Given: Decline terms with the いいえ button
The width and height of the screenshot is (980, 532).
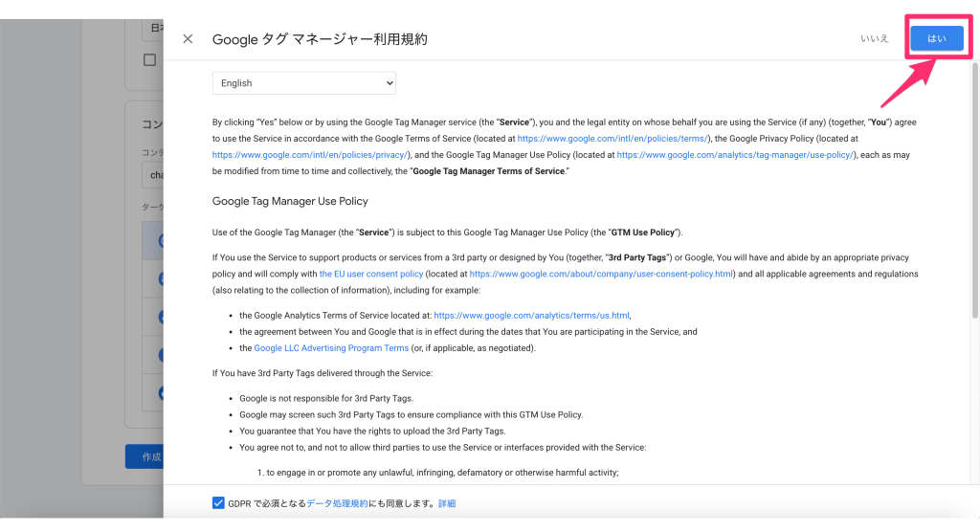Looking at the screenshot, I should click(874, 39).
